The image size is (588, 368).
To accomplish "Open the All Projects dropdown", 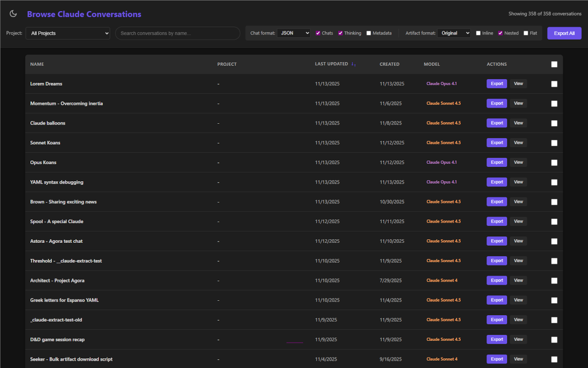I will click(x=68, y=33).
